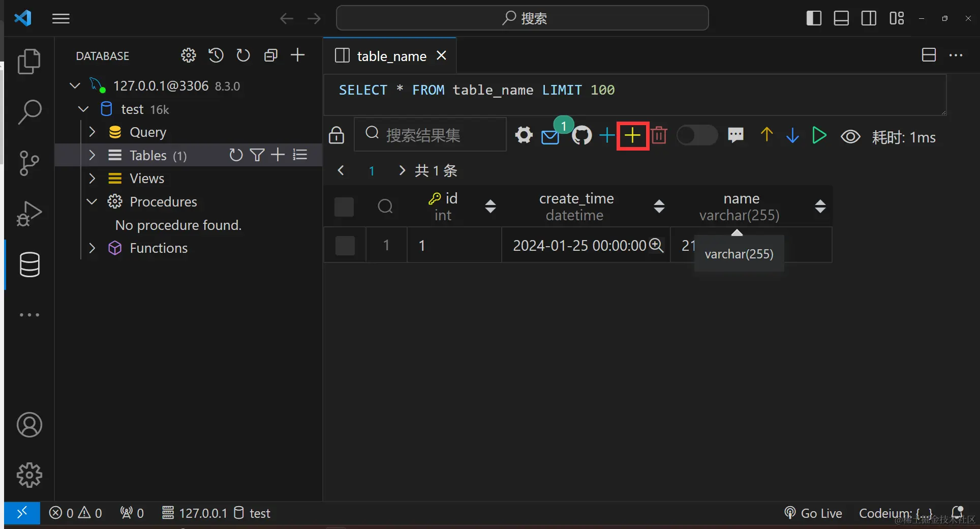Click the zoom icon in create_time cell

(x=657, y=245)
